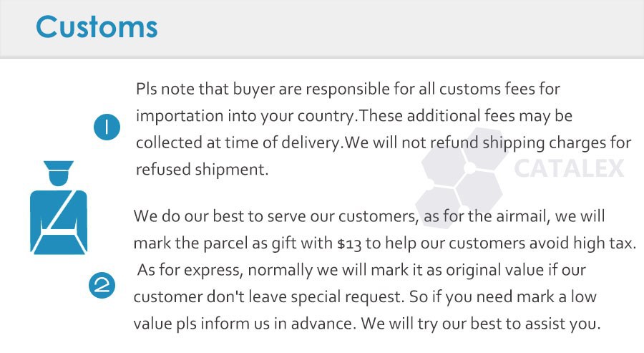This screenshot has width=644, height=353.
Task: Click the blue number 2 circle icon
Action: click(102, 286)
